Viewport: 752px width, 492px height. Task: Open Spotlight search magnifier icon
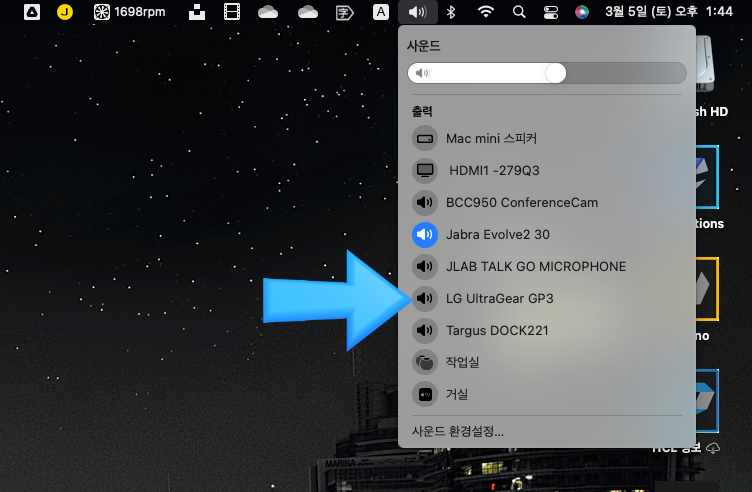(519, 12)
